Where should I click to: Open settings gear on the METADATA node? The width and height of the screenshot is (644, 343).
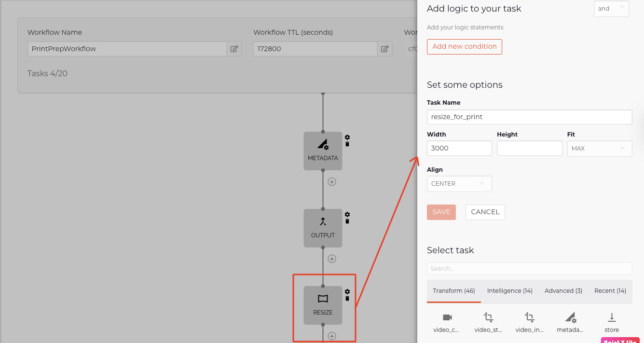pyautogui.click(x=347, y=138)
